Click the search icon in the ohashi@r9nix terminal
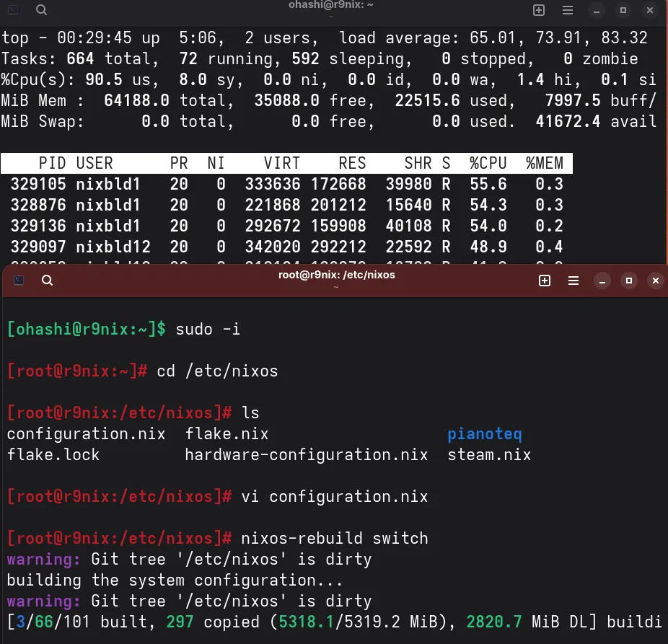The height and width of the screenshot is (644, 668). pyautogui.click(x=42, y=10)
